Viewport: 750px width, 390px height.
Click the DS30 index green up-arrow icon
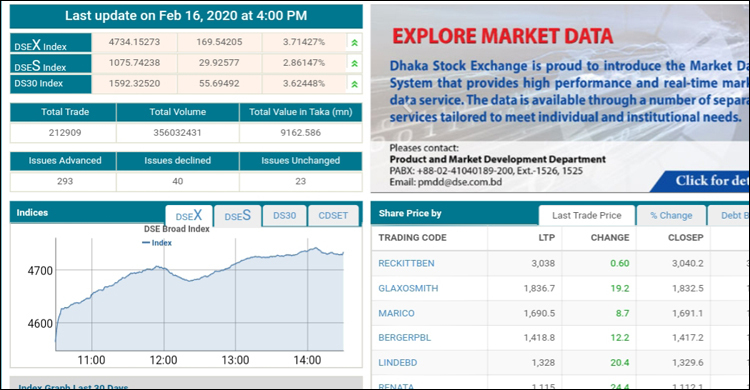[x=354, y=84]
